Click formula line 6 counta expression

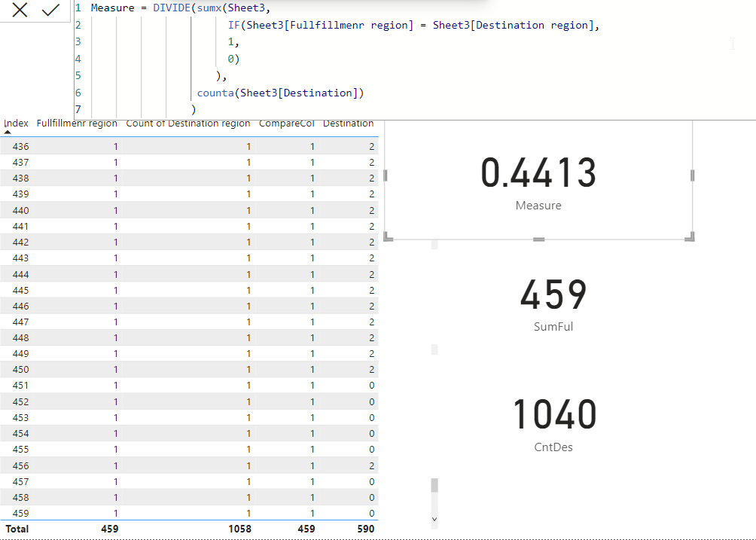click(x=280, y=93)
